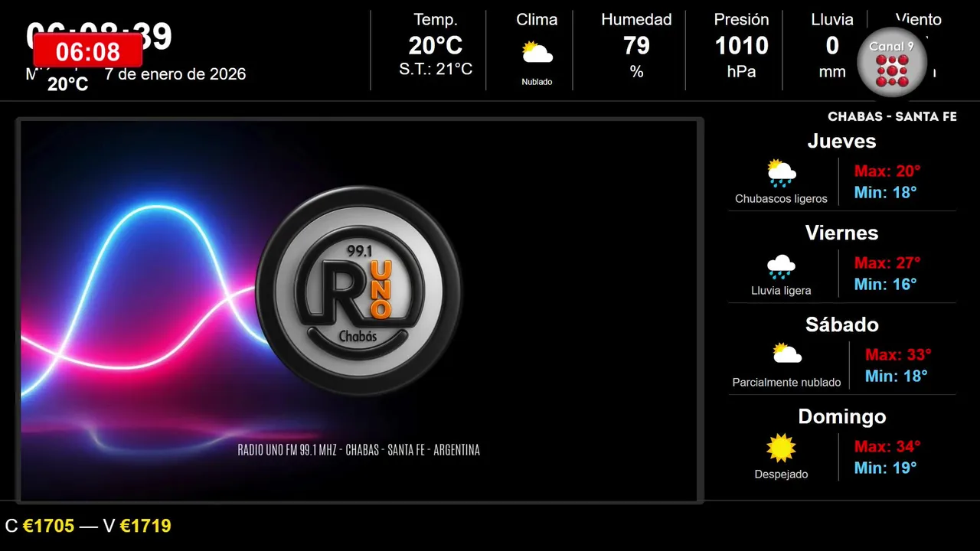Click Max: 33° for Sábado
Screen dimensions: 980x551
pyautogui.click(x=898, y=355)
